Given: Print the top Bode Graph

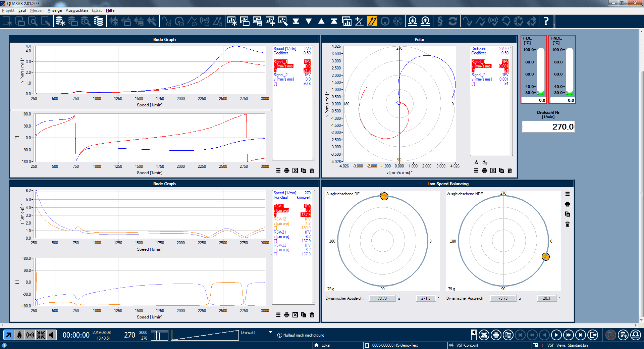Looking at the screenshot, I should pos(287,170).
